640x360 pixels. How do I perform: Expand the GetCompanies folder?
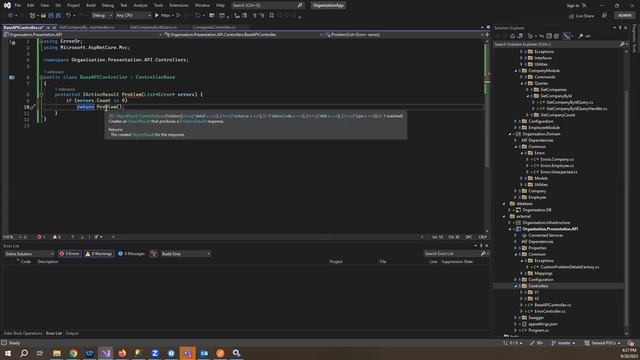tap(527, 90)
